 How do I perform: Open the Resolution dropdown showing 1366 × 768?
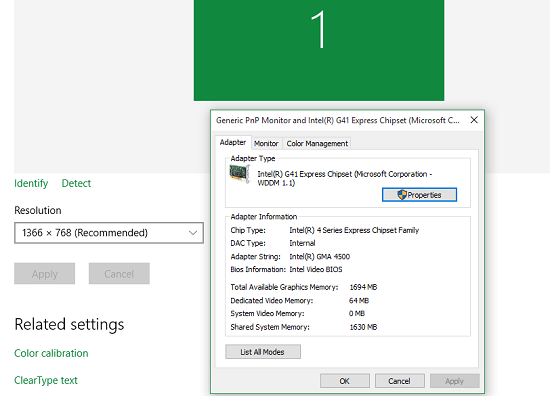coord(109,233)
